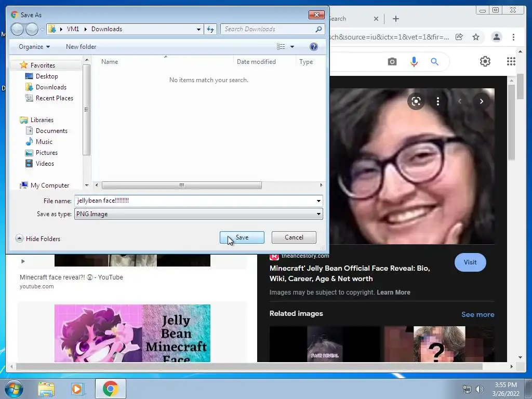Open the Jelly Bean Official Face Reveal link
The height and width of the screenshot is (399, 532).
click(x=350, y=273)
